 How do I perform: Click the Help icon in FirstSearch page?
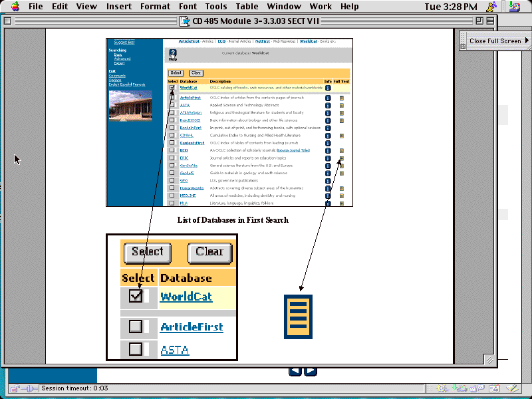(173, 55)
